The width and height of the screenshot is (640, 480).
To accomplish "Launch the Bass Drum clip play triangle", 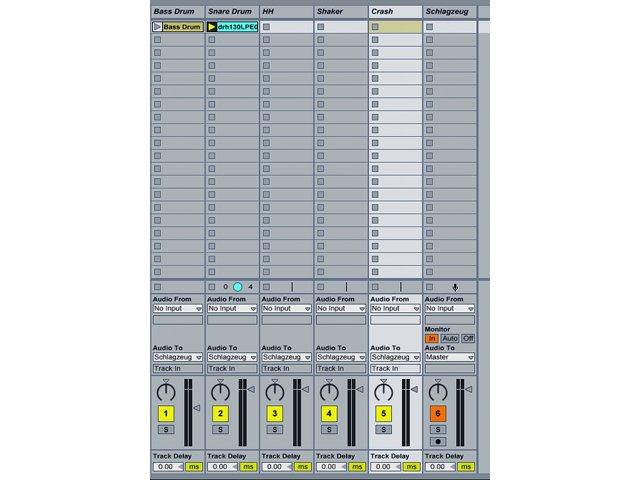I will pyautogui.click(x=157, y=27).
